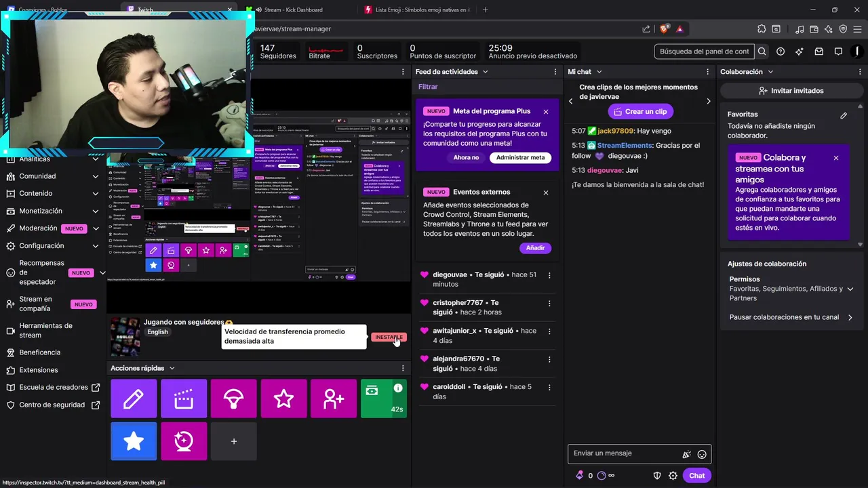
Task: Open the Feed de actividades dropdown
Action: pyautogui.click(x=486, y=72)
